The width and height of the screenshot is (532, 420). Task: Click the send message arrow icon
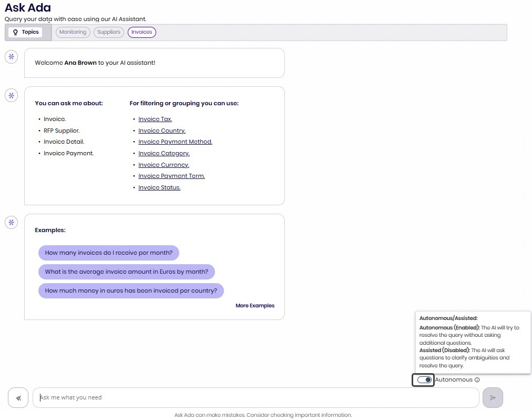coord(493,398)
